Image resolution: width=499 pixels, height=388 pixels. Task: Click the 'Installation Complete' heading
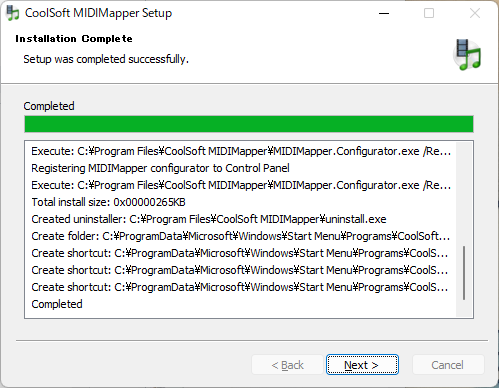pos(74,39)
